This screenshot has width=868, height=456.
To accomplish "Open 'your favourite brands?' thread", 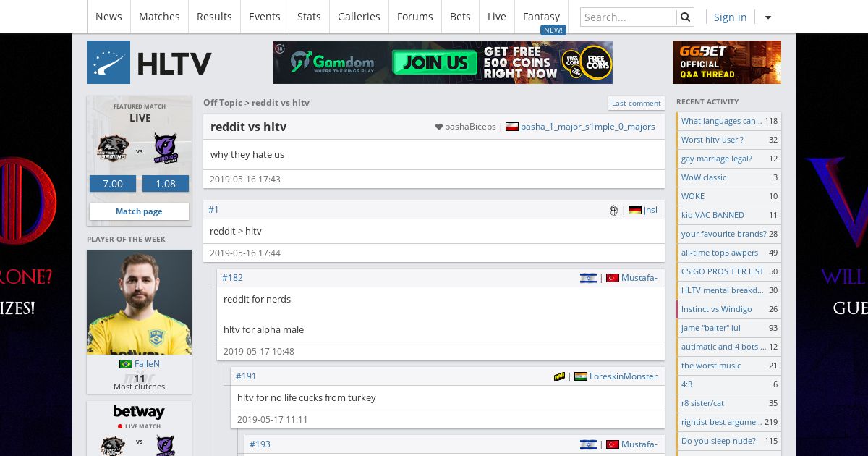I will tap(729, 234).
